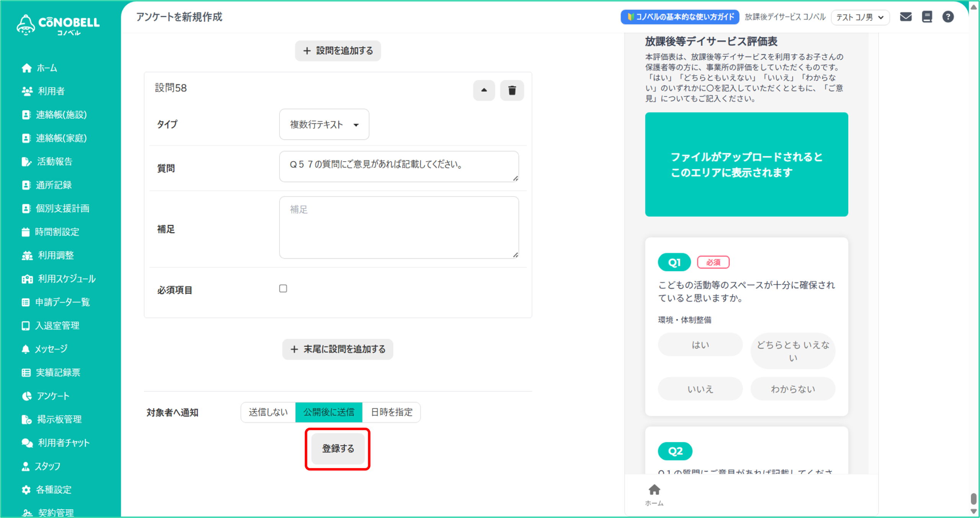980x518 pixels.
Task: Select 送信しない notification option
Action: pyautogui.click(x=268, y=412)
